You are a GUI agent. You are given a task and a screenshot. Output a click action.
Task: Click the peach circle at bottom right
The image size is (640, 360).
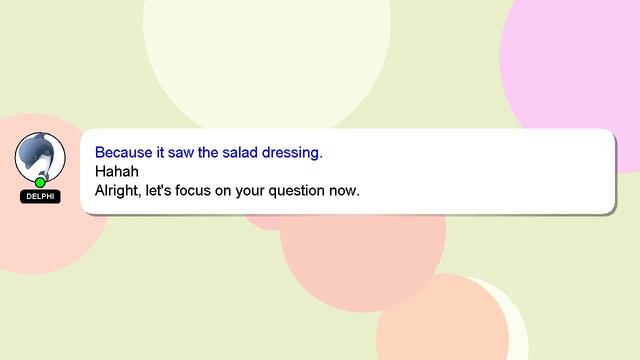443,322
